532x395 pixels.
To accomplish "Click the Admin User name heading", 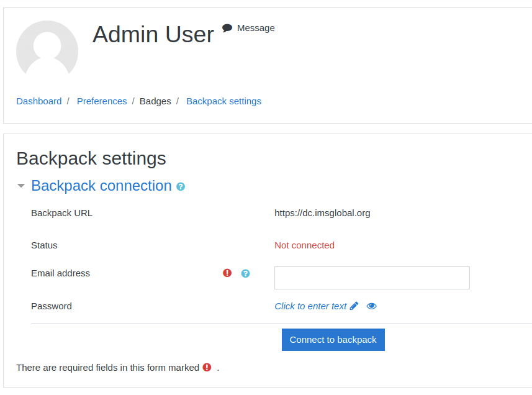I will tap(153, 34).
